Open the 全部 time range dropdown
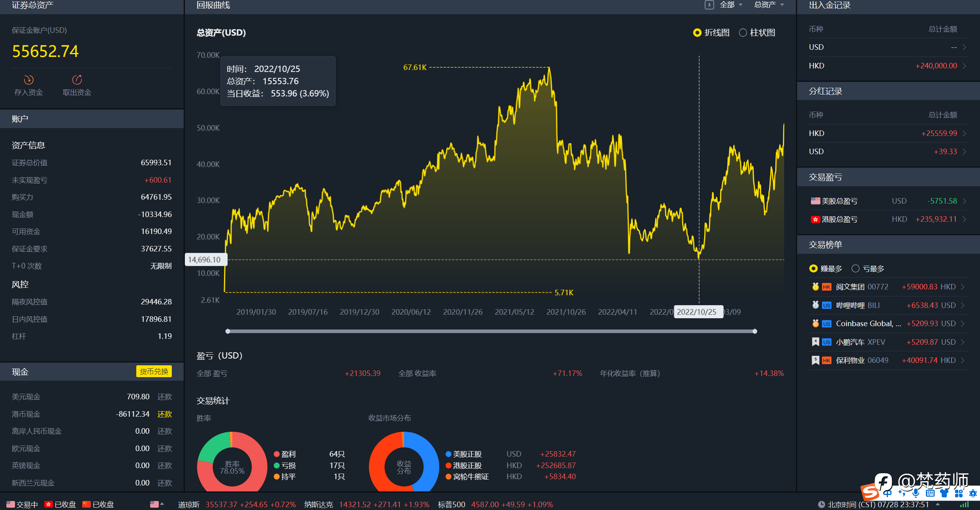The image size is (980, 510). click(x=731, y=5)
